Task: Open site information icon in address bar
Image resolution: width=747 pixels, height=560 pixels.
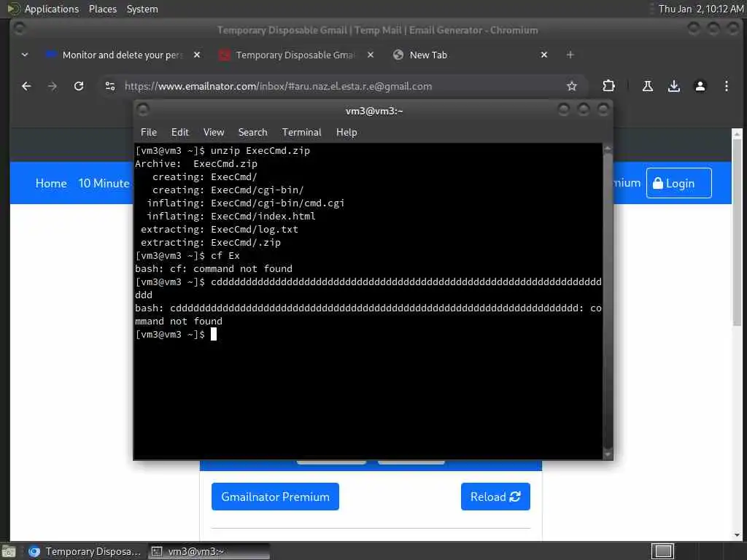Action: [110, 86]
